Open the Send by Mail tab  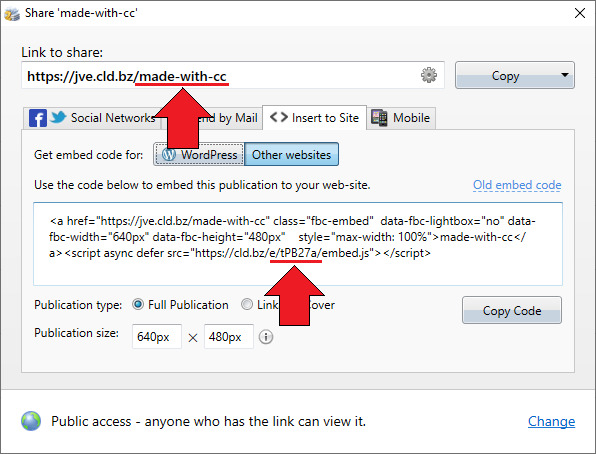coord(211,118)
